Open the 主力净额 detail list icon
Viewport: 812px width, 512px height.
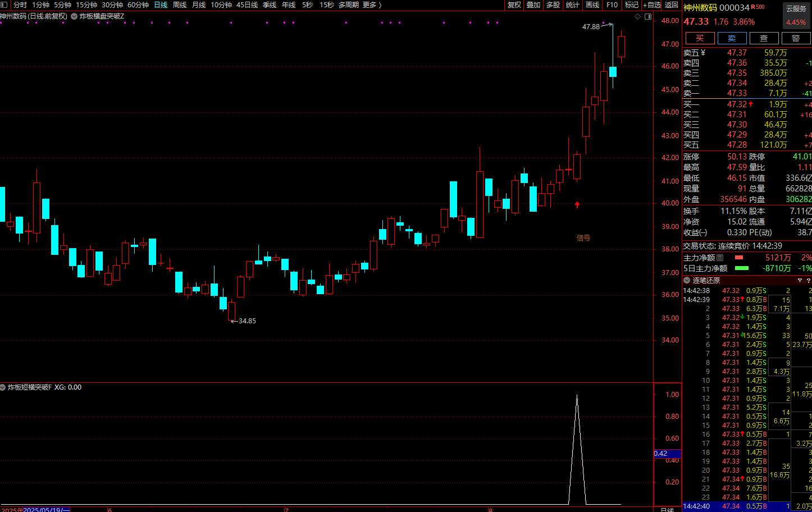click(720, 258)
